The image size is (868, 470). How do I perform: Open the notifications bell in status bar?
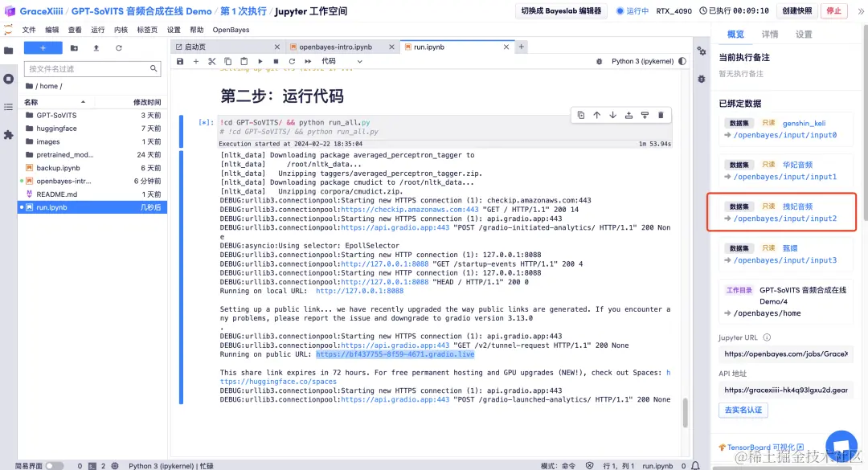695,465
